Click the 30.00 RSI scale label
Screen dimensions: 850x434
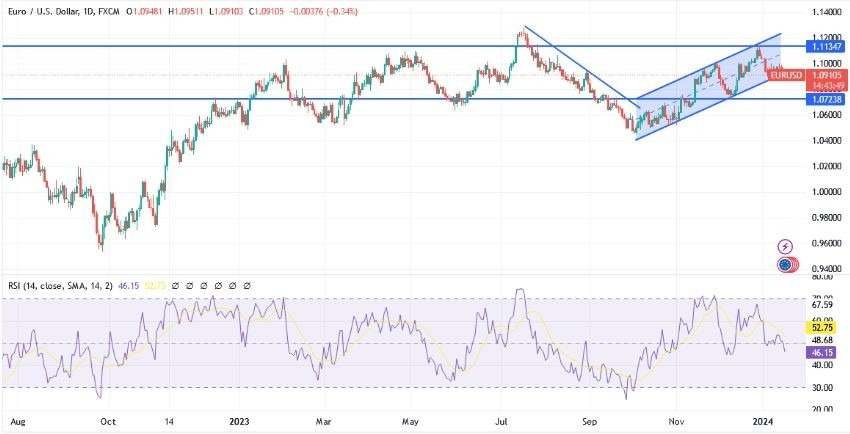click(823, 388)
